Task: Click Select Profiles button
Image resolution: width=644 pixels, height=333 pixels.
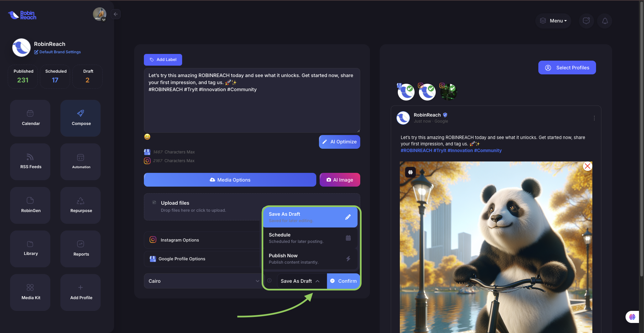Action: point(567,68)
